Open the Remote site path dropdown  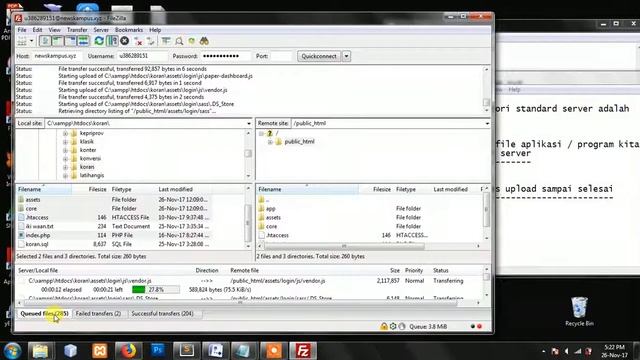(487, 123)
